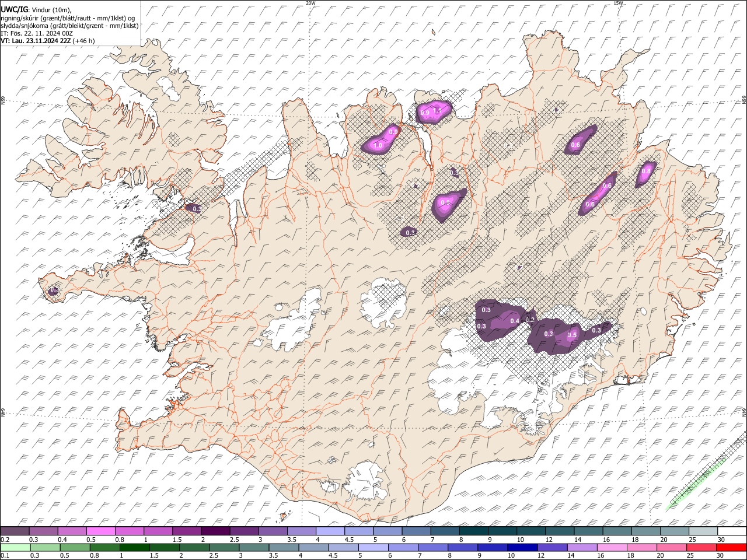Click the '0.2' value on the map near Vatnajökull
This screenshot has width=747, height=560.
click(530, 320)
